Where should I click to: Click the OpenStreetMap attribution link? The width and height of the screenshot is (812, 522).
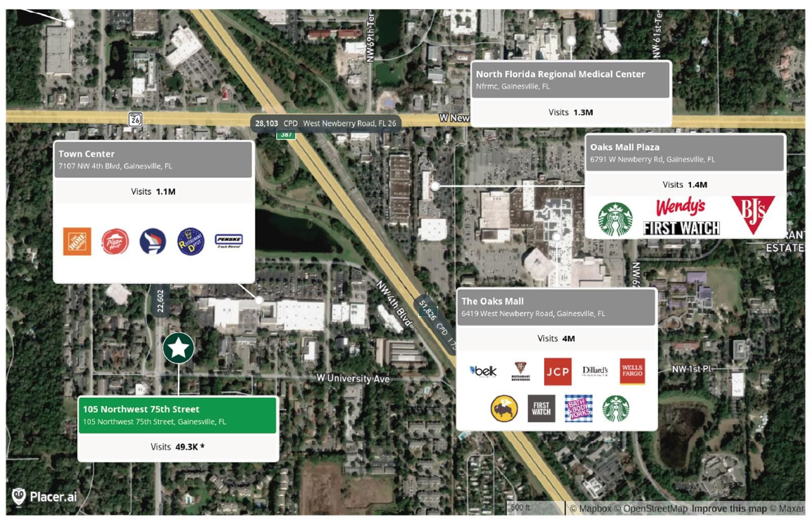655,508
